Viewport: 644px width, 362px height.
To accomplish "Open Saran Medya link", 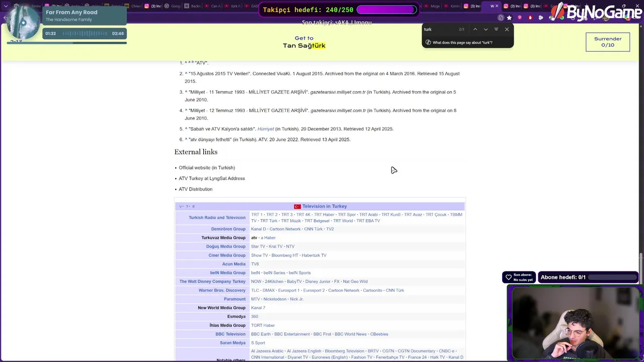I will 232,343.
